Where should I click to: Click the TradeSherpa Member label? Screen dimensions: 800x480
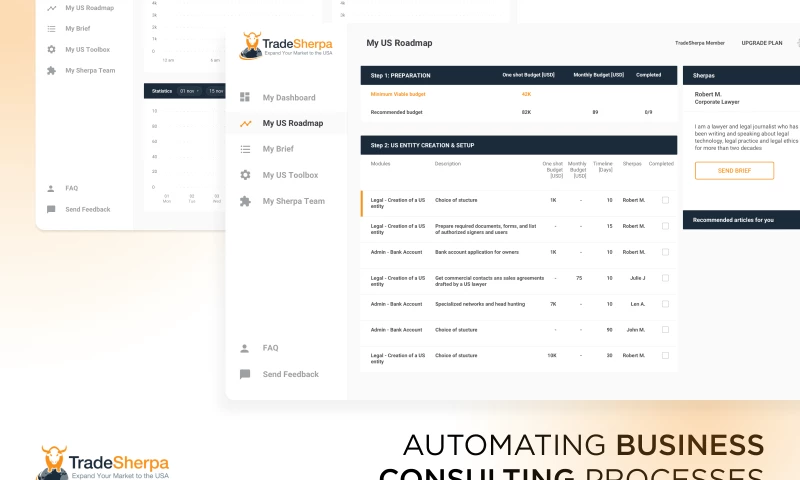pyautogui.click(x=699, y=43)
